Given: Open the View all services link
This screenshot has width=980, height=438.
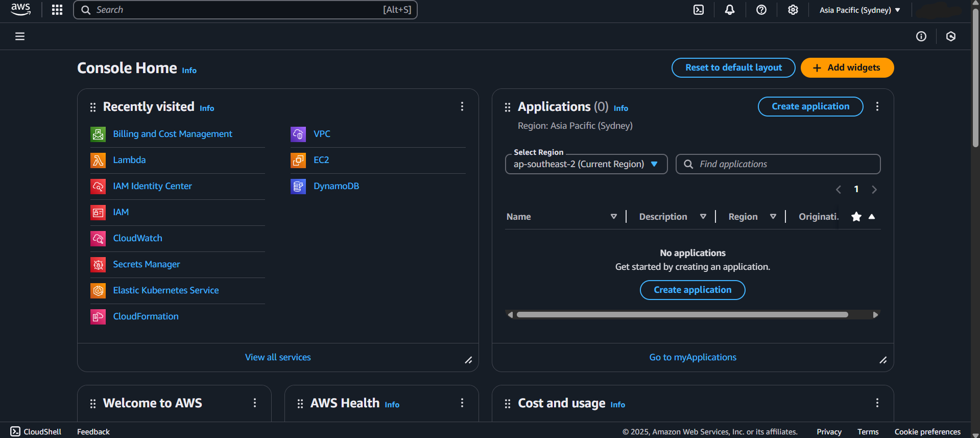Looking at the screenshot, I should [278, 357].
